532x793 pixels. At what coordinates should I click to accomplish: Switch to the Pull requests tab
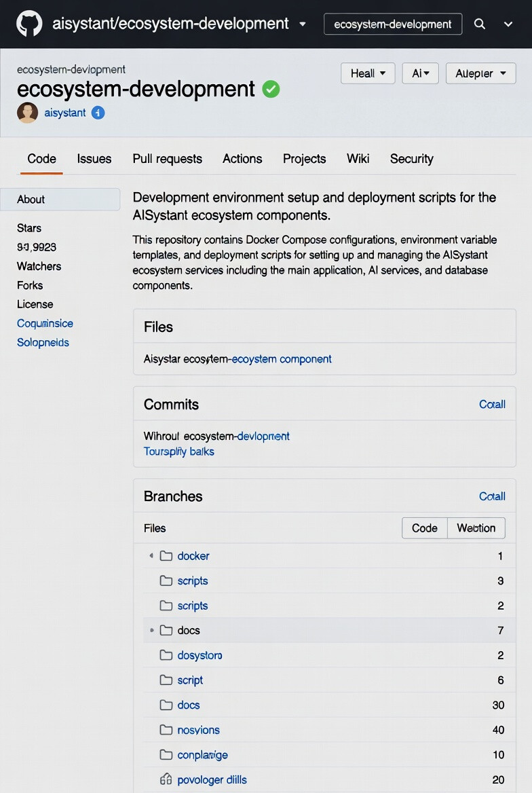pos(167,159)
